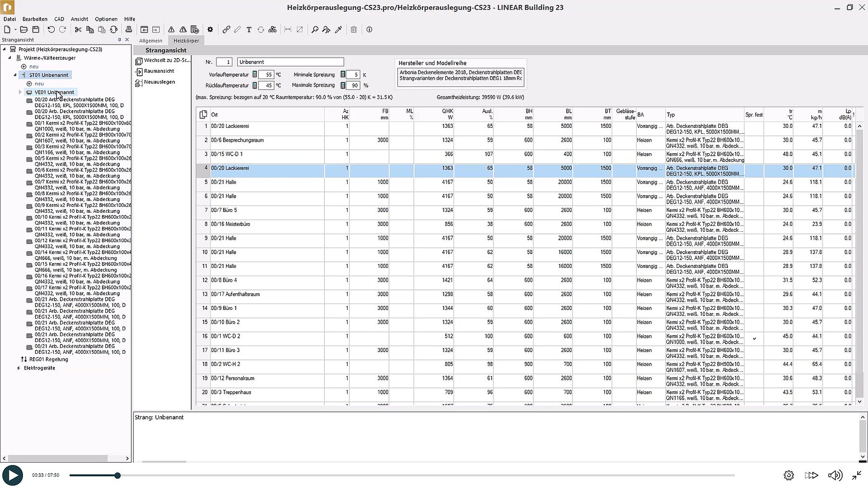Expand the VE01 Unbenannt tree node
868x488 pixels.
tap(20, 92)
